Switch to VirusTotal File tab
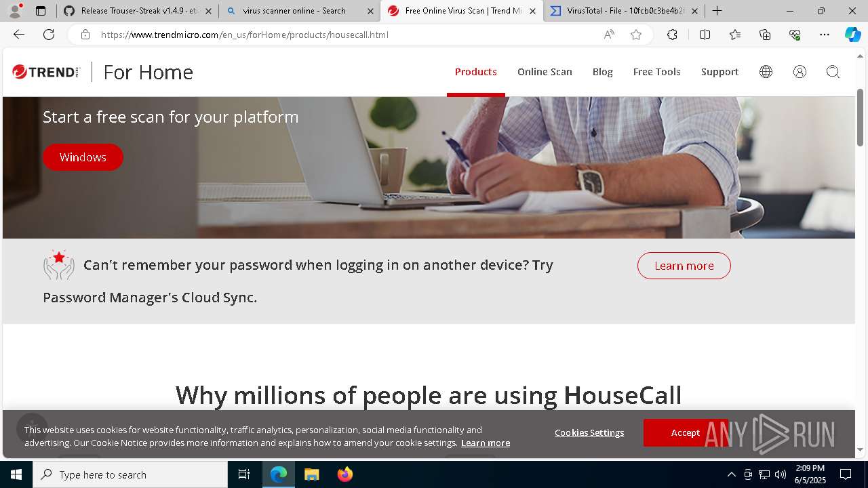The height and width of the screenshot is (488, 868). point(624,11)
